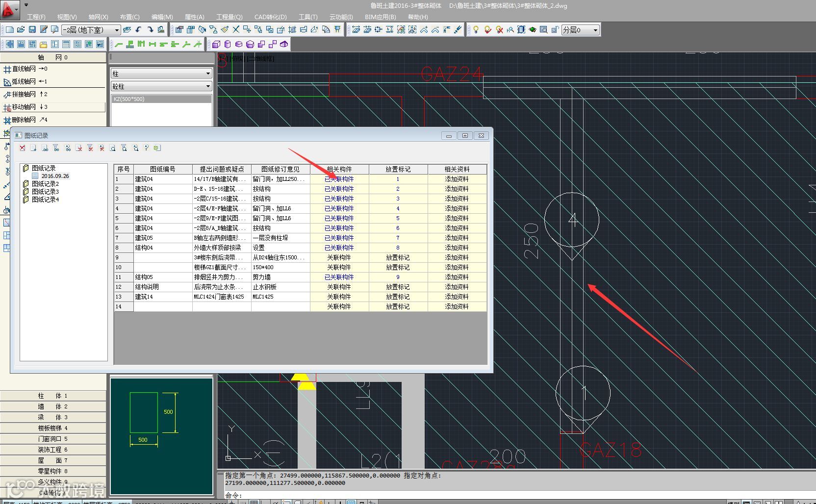Click the Save floppy disk icon

pyautogui.click(x=32, y=30)
